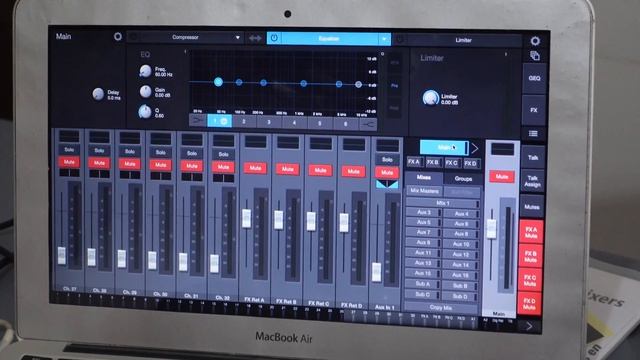Select Aux 10 mix
The image size is (640, 360).
pyautogui.click(x=461, y=244)
